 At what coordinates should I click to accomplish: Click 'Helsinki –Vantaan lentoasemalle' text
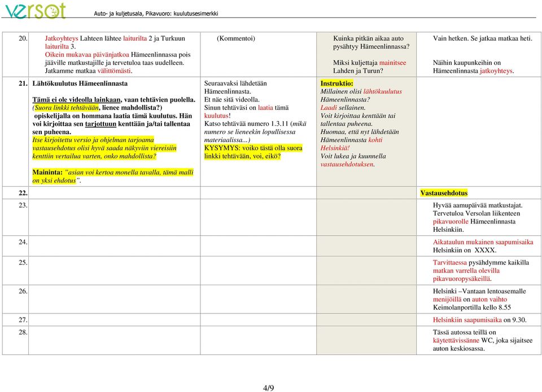pos(479,291)
